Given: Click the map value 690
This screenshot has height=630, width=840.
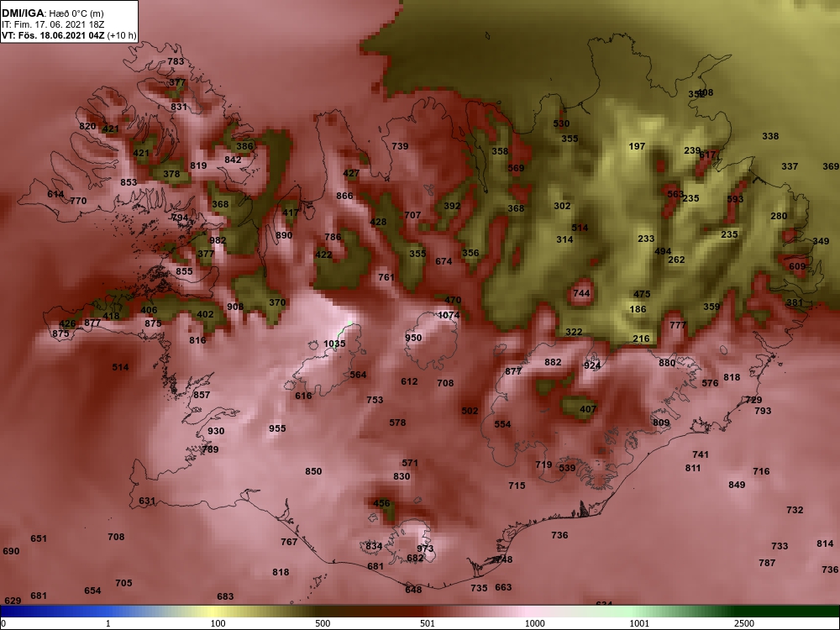Looking at the screenshot, I should [x=11, y=551].
